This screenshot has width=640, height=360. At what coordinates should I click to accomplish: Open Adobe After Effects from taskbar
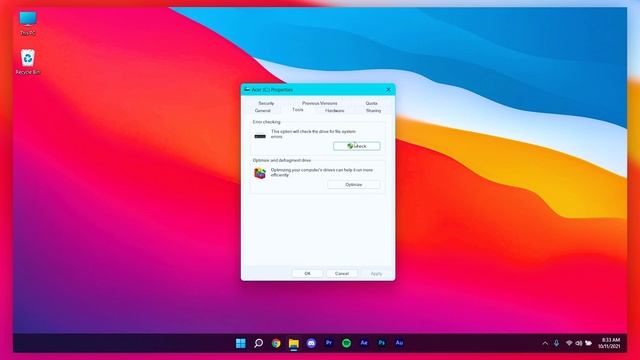pos(364,343)
